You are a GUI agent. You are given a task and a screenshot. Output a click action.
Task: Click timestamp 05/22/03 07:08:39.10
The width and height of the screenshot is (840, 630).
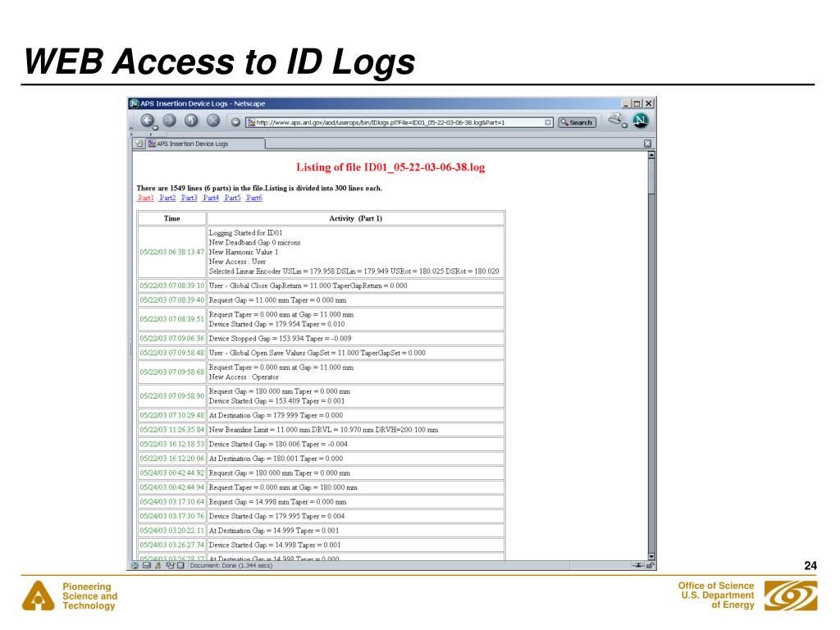click(x=172, y=285)
